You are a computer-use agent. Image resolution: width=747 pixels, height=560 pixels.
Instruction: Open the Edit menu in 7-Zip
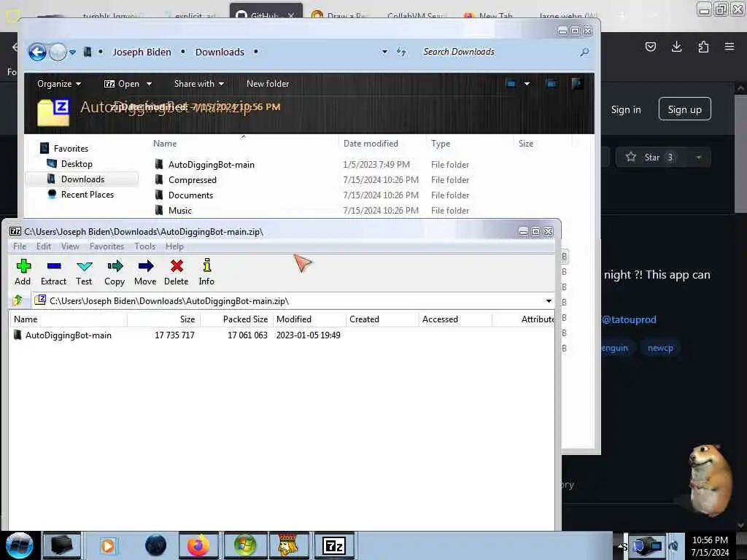43,246
